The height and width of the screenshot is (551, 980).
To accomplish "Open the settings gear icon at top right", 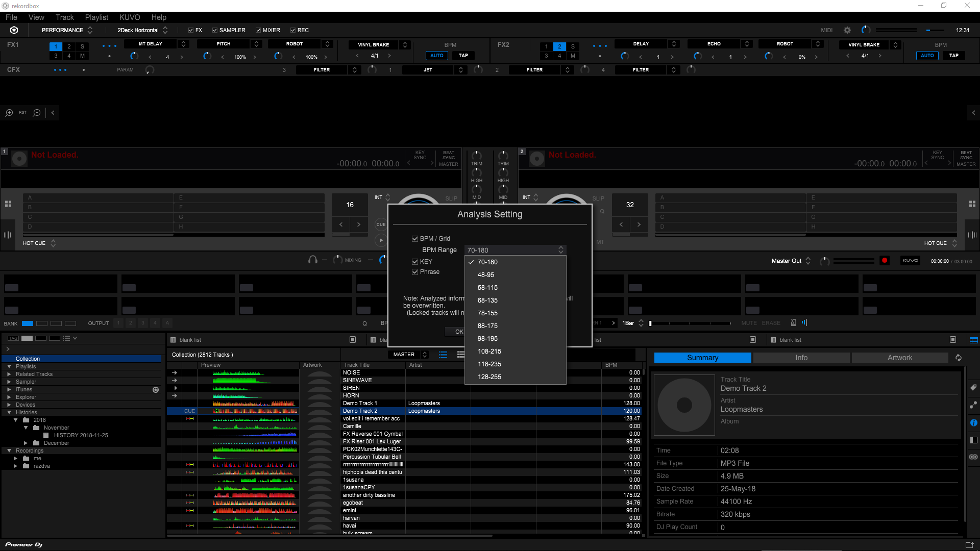I will tap(847, 30).
